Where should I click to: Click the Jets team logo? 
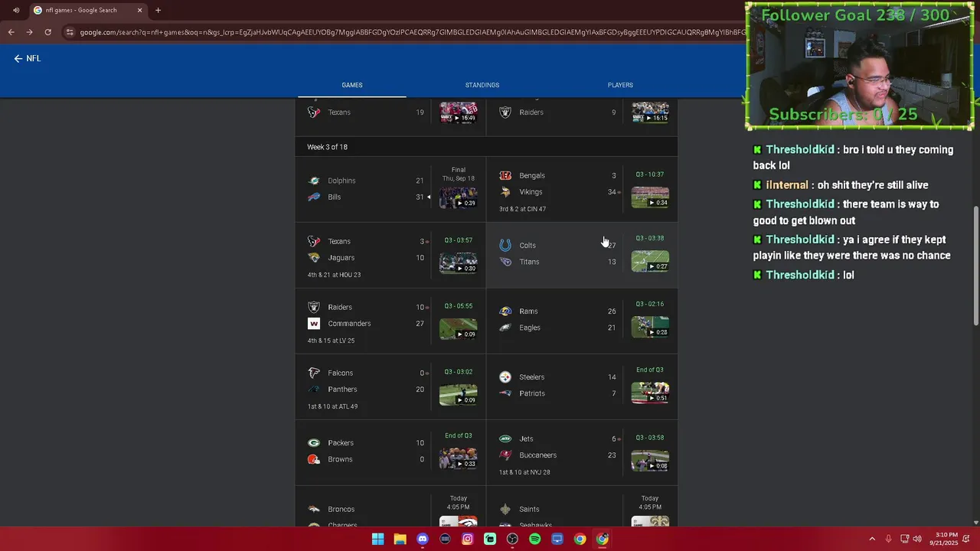click(505, 439)
